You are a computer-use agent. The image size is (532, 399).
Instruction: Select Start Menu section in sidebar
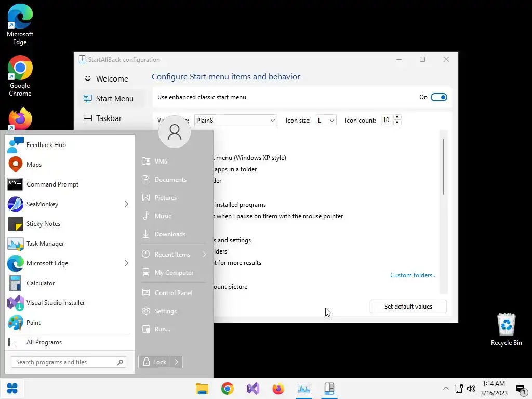111,99
